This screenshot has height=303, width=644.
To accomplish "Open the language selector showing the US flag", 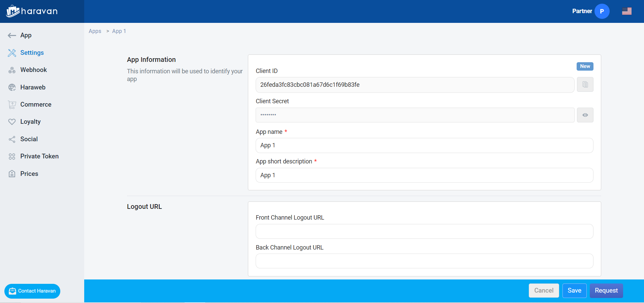I will pos(627,11).
